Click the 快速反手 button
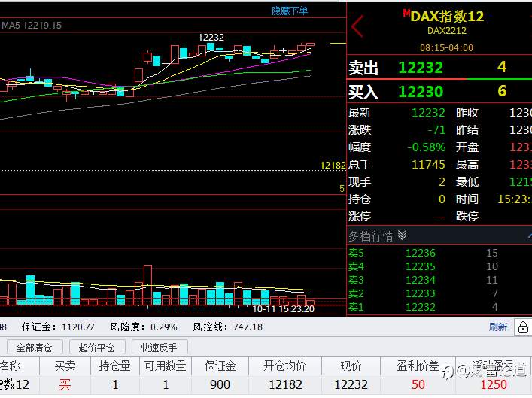 [159, 348]
